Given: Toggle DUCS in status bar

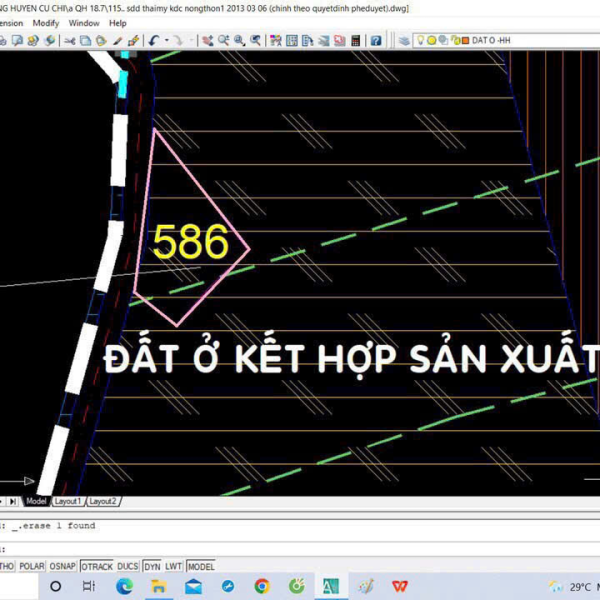Looking at the screenshot, I should (x=127, y=566).
